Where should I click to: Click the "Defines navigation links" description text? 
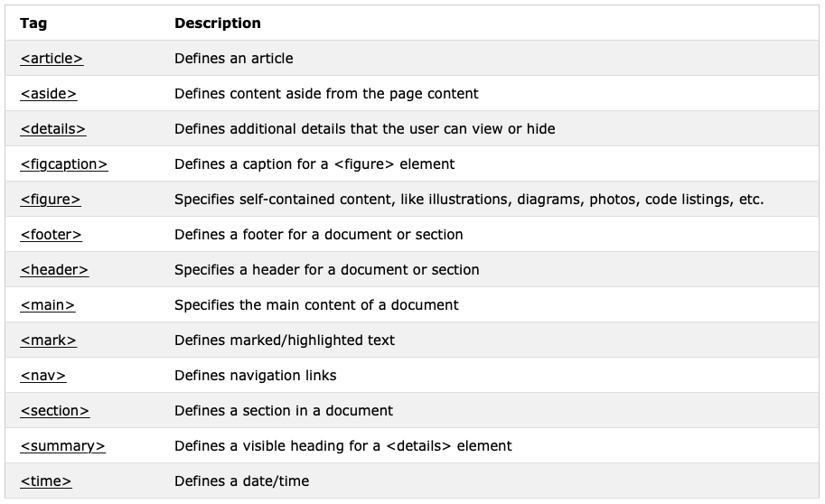tap(255, 376)
